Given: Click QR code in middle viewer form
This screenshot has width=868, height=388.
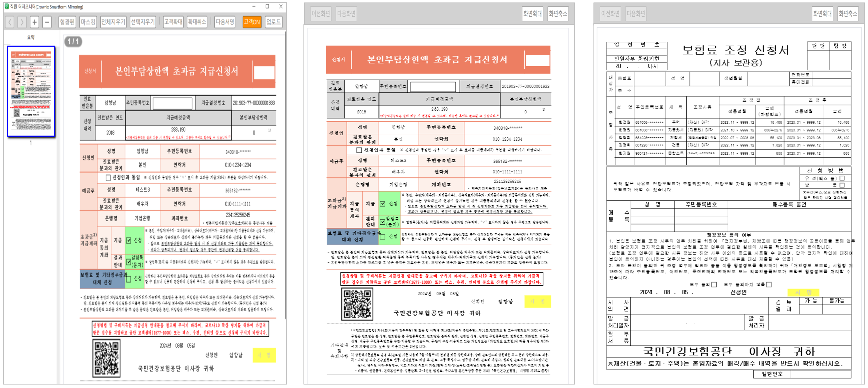Looking at the screenshot, I should tap(358, 304).
